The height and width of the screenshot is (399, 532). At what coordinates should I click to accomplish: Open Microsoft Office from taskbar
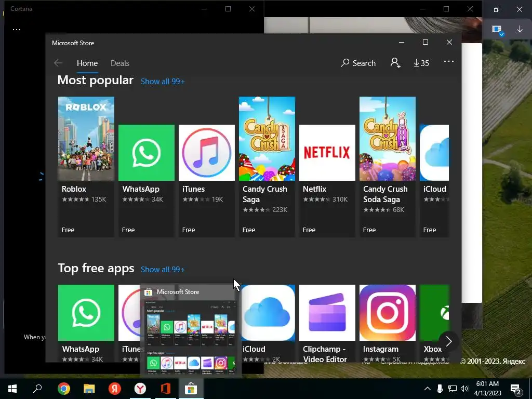pyautogui.click(x=166, y=389)
